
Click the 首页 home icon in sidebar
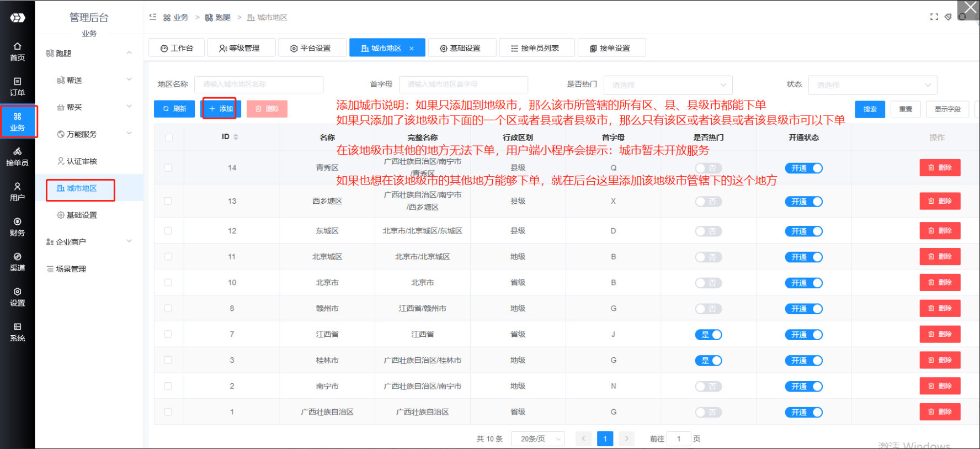click(17, 51)
